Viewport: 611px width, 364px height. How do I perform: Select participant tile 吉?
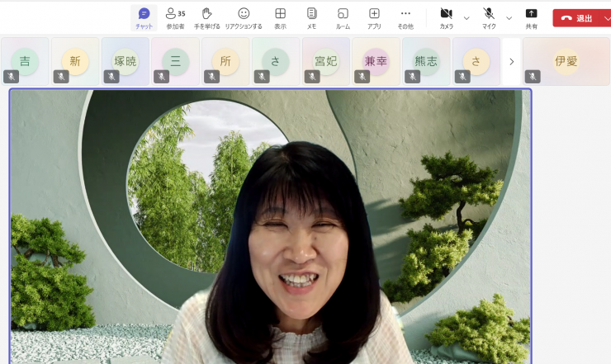[x=25, y=61]
